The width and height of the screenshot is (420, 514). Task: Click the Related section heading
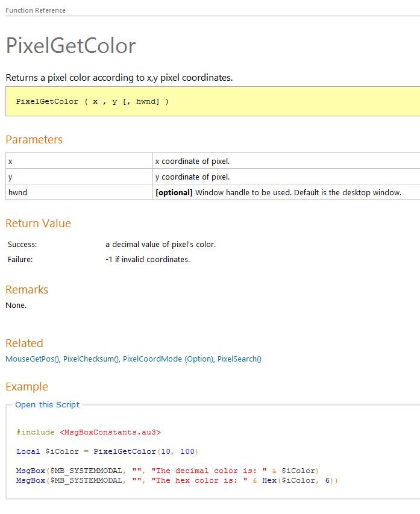tap(24, 343)
